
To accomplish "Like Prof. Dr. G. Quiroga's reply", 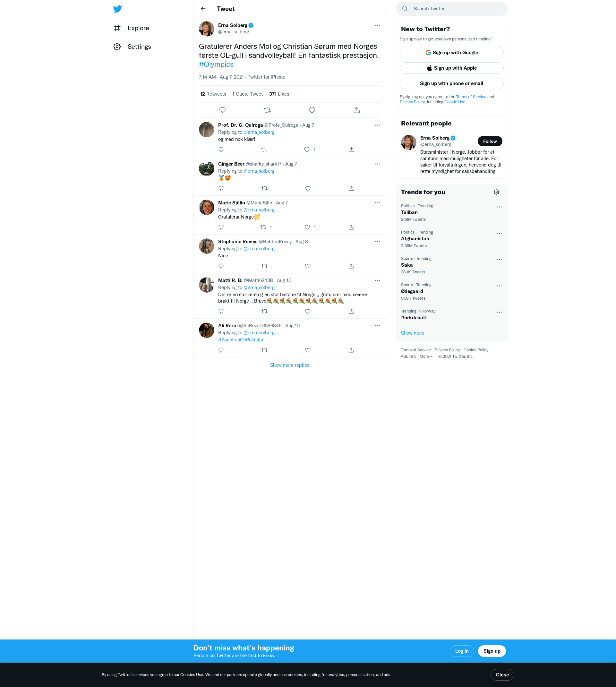I will coord(307,150).
